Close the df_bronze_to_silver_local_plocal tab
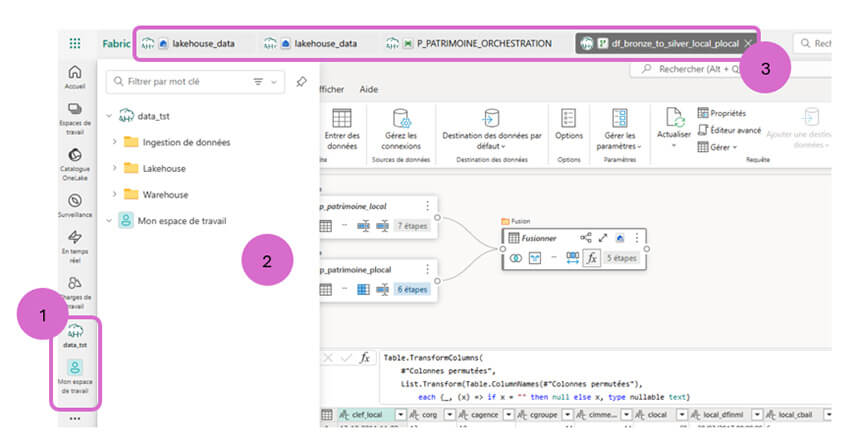 (x=748, y=44)
